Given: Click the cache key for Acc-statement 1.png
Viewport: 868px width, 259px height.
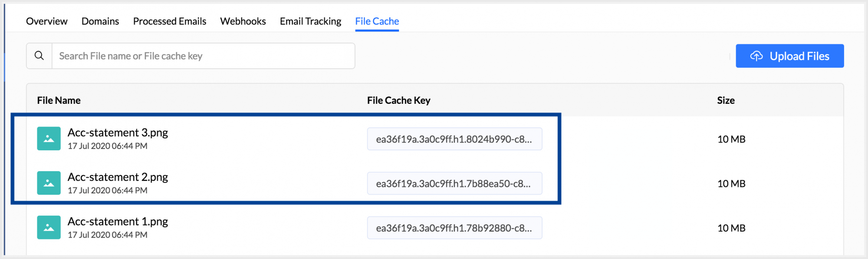Looking at the screenshot, I should tap(454, 228).
